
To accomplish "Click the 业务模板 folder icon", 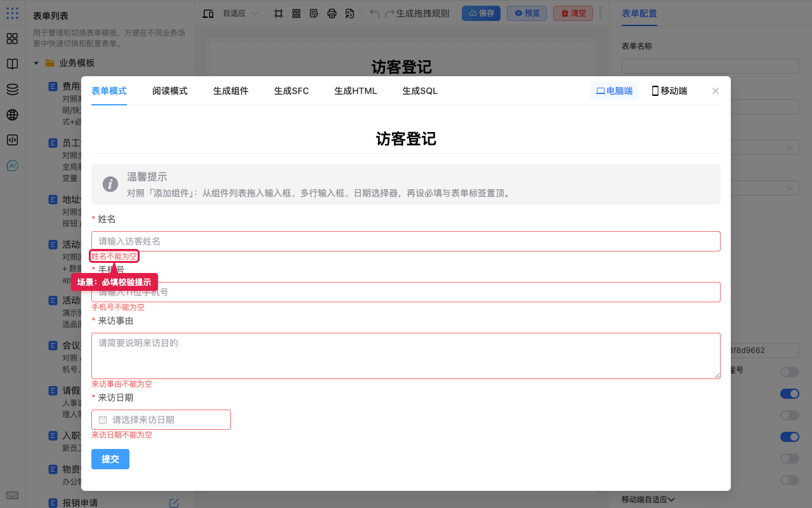I will [x=49, y=63].
